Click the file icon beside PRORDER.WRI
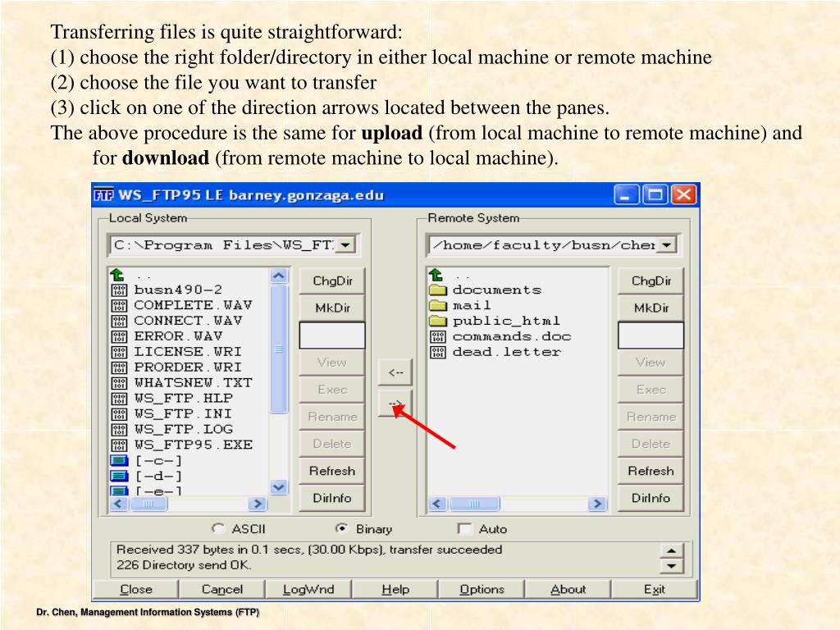This screenshot has height=630, width=840. [119, 368]
